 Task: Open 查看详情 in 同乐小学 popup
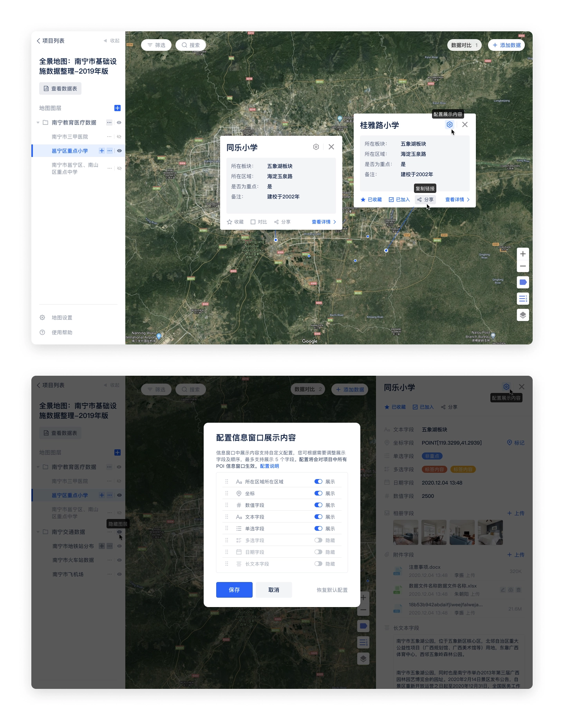click(324, 222)
